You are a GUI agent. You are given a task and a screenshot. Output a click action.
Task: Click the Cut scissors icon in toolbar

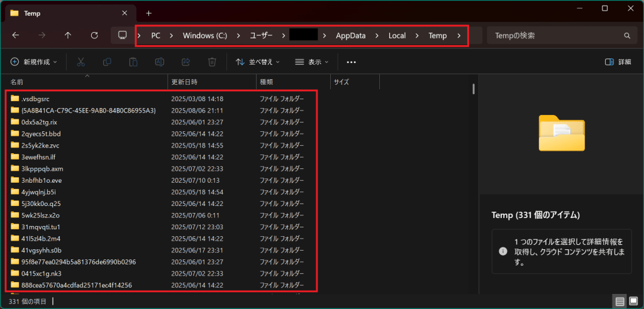80,62
